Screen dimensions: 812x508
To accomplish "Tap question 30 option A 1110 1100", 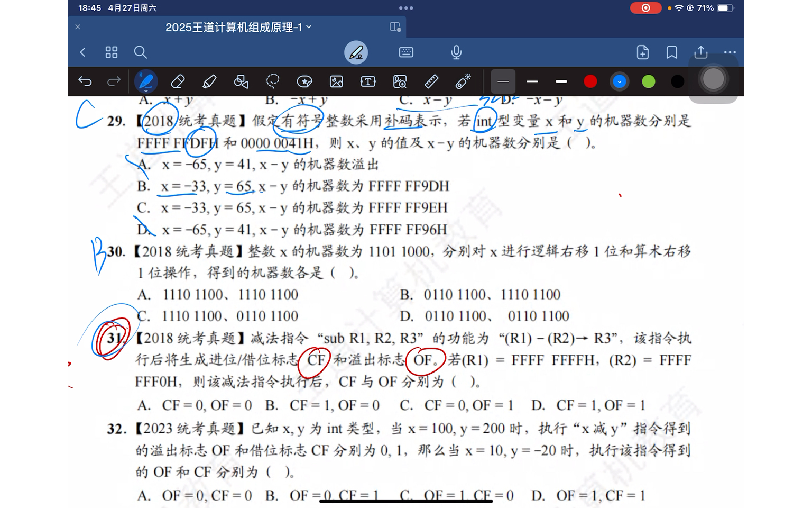I will (x=218, y=295).
